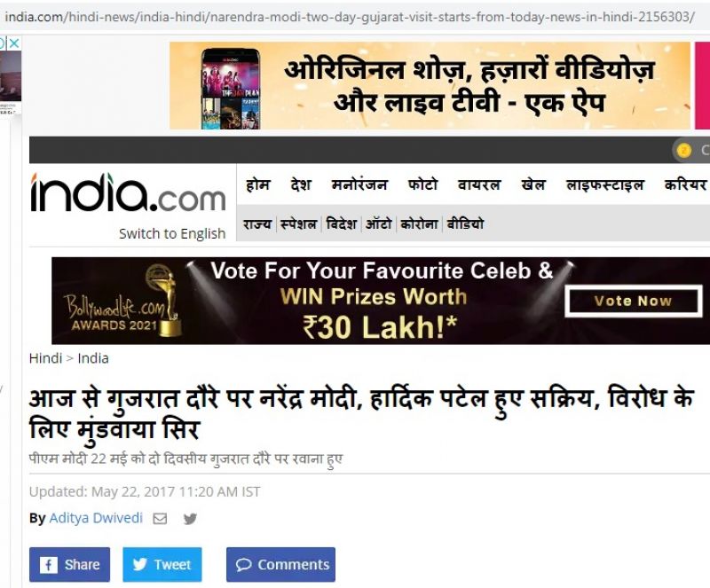Open Aditya Dwivedi author link
The height and width of the screenshot is (588, 710).
(96, 518)
